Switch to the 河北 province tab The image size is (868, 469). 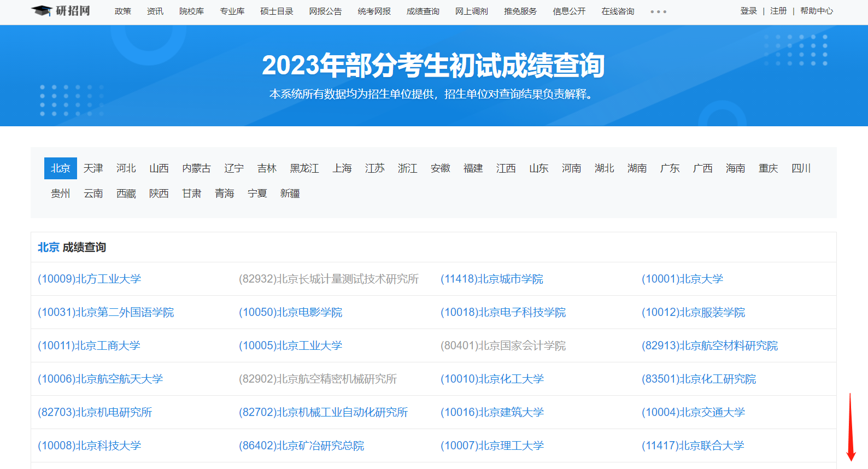126,168
